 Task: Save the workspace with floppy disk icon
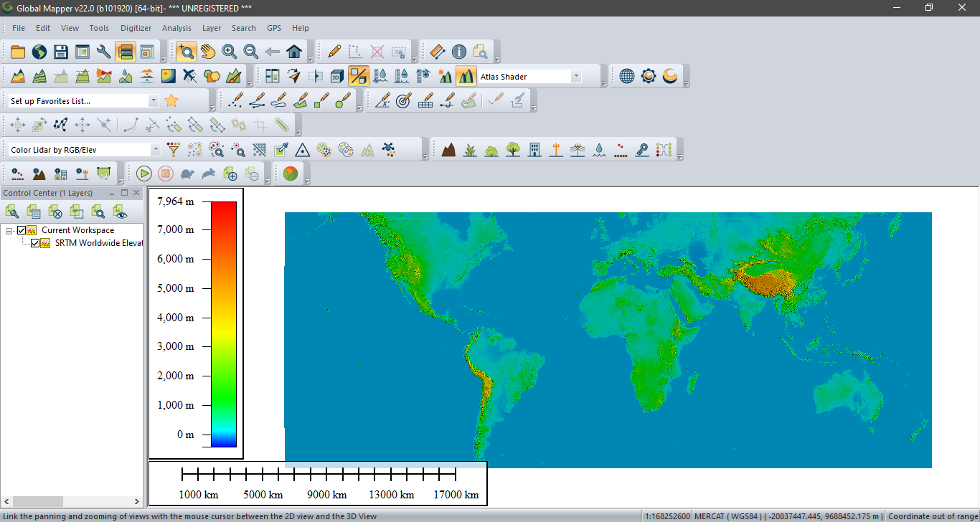coord(61,52)
